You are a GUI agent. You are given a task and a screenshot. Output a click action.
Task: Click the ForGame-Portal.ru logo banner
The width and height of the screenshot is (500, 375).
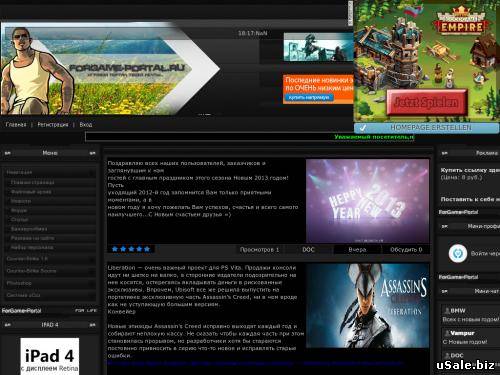click(x=110, y=69)
